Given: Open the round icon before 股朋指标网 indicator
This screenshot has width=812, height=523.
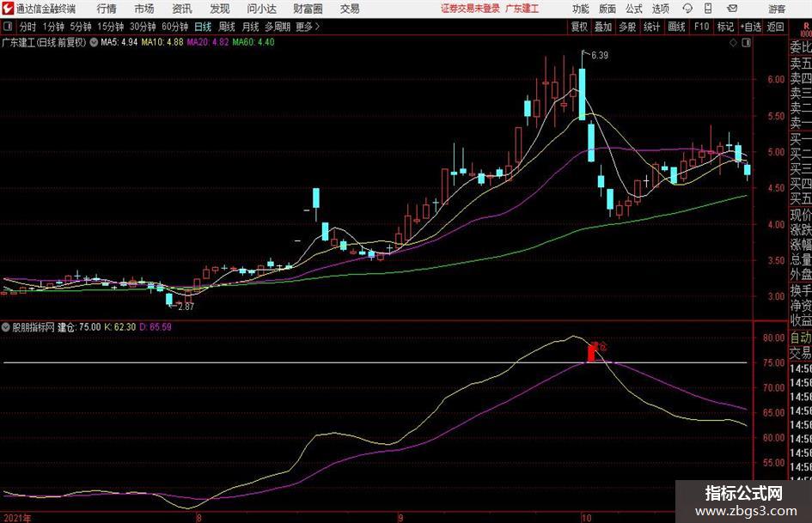Looking at the screenshot, I should point(6,326).
